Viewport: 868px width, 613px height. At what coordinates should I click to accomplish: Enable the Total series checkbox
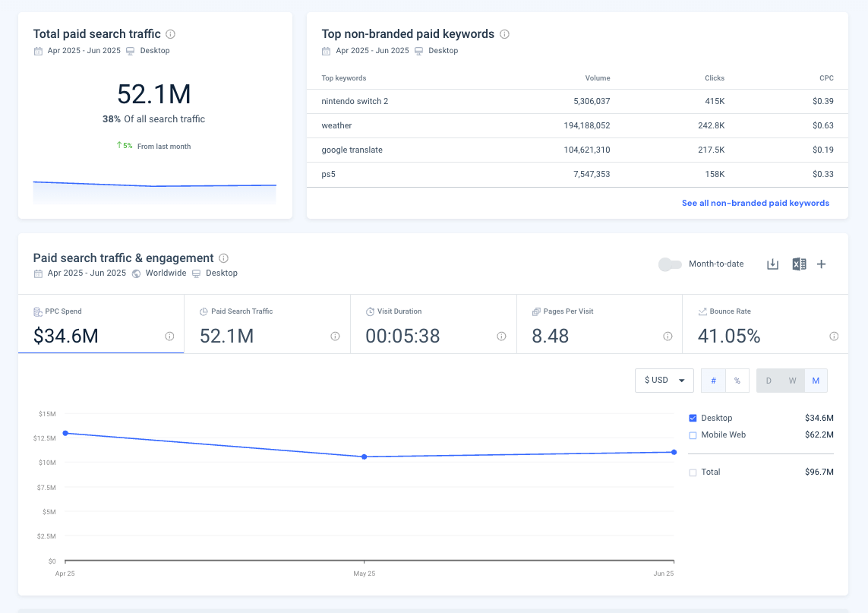(693, 472)
